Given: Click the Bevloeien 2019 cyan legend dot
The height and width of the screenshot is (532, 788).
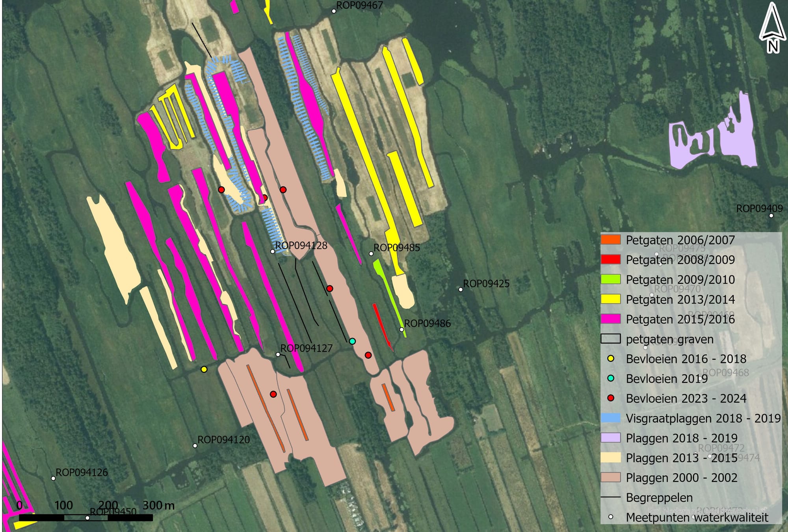Looking at the screenshot, I should (x=611, y=378).
